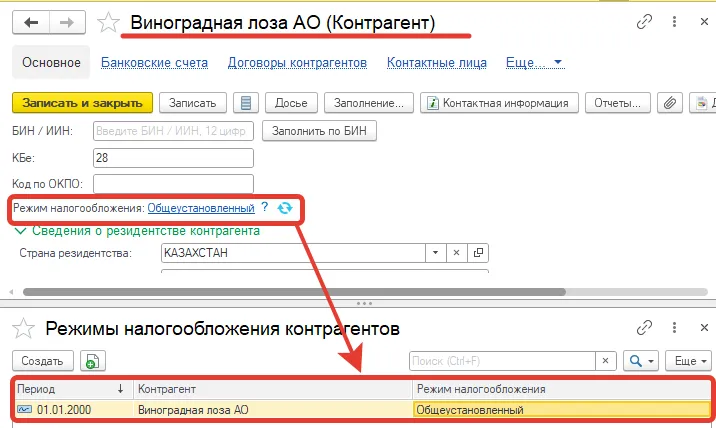This screenshot has width=716, height=428.
Task: Expand the Еще... navigation dropdown
Action: click(535, 63)
